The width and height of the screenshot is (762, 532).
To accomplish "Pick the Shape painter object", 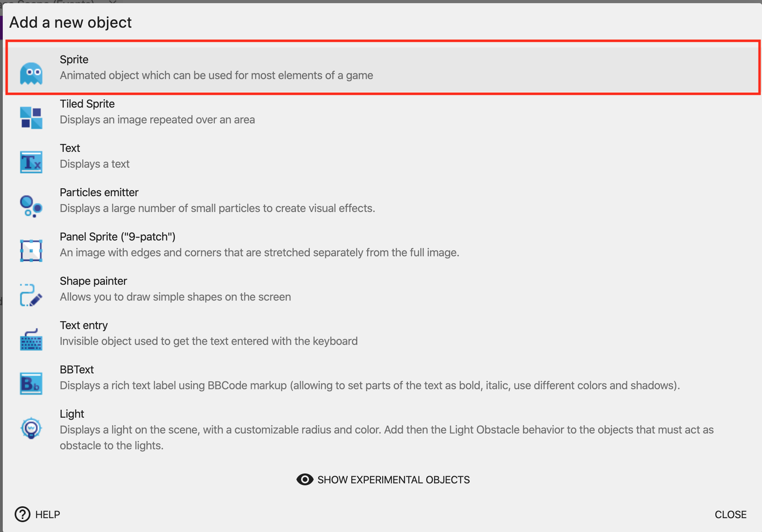I will point(93,281).
